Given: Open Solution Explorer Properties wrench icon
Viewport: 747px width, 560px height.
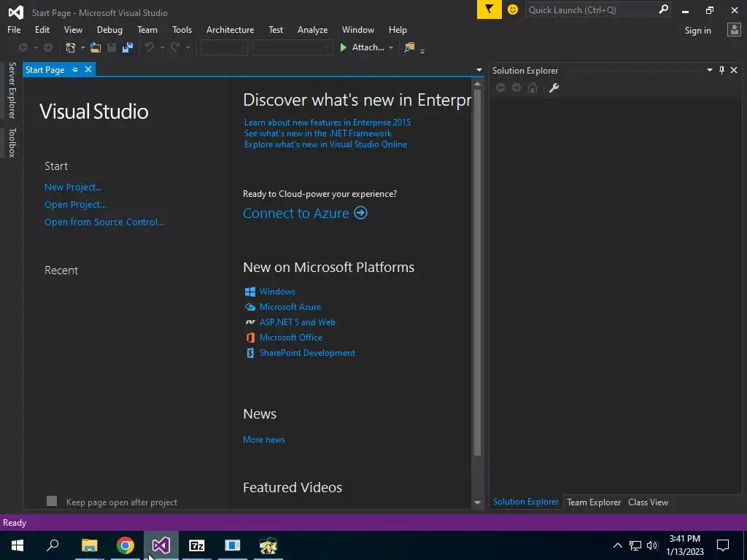Looking at the screenshot, I should tap(554, 87).
